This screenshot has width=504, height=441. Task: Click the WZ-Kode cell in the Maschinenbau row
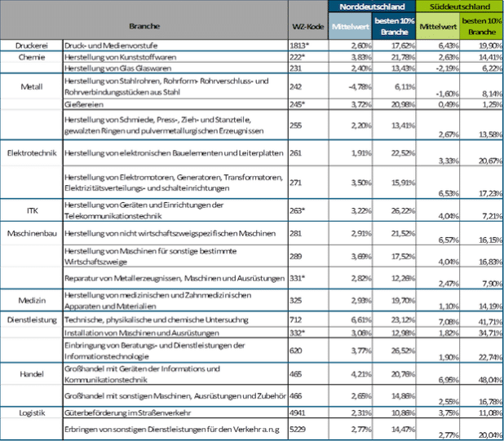point(297,232)
